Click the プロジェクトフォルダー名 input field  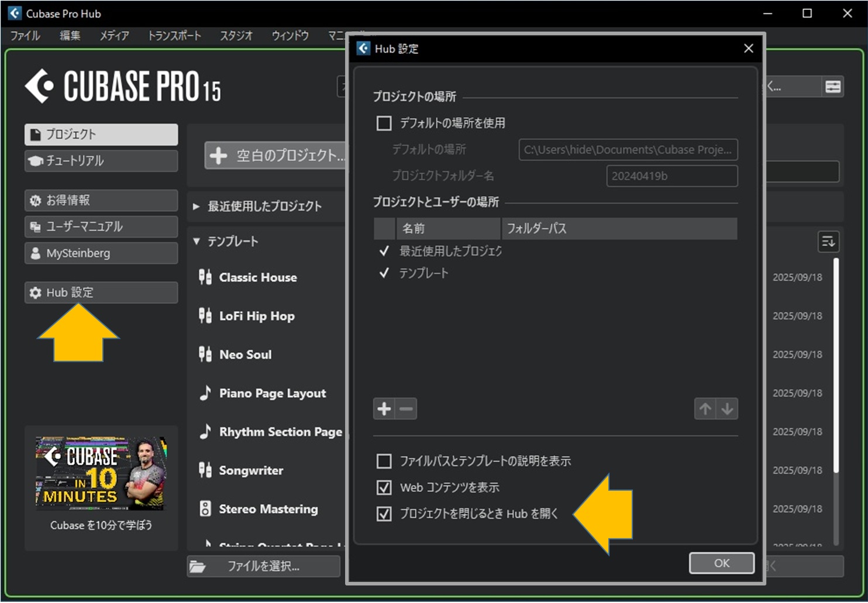[671, 175]
